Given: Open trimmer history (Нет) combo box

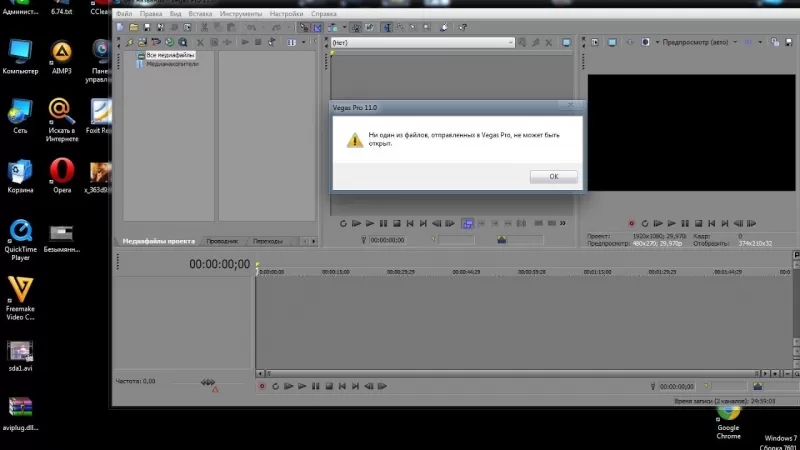Looking at the screenshot, I should pyautogui.click(x=422, y=43).
